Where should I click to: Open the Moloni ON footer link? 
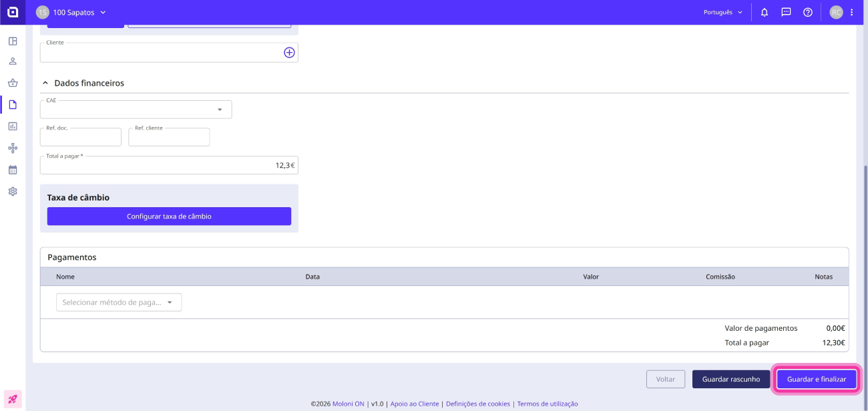pyautogui.click(x=349, y=404)
